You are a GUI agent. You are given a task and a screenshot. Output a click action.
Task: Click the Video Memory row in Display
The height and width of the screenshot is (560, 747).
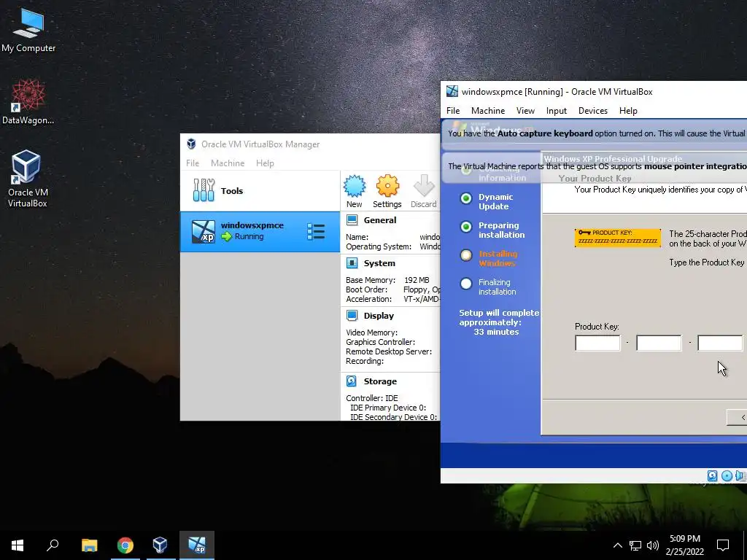pos(371,332)
